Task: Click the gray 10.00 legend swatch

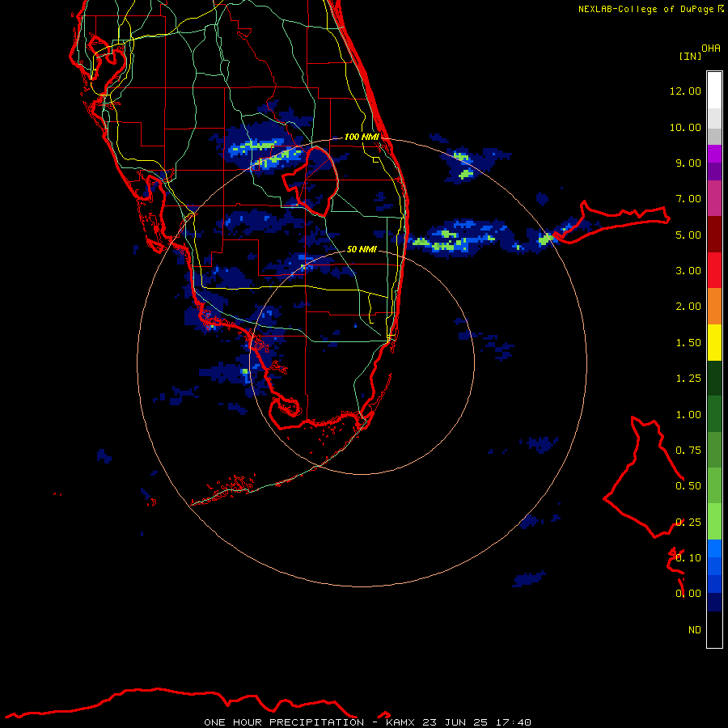Action: tap(714, 136)
